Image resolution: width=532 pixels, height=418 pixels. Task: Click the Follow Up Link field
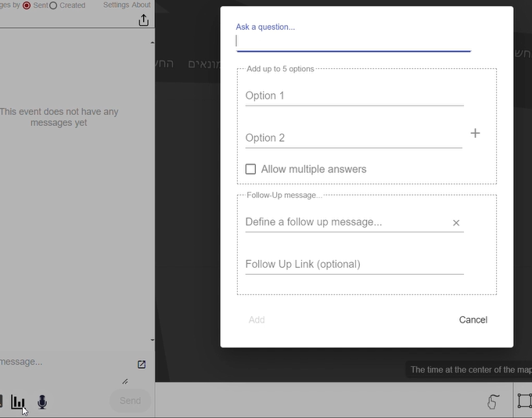pyautogui.click(x=354, y=265)
